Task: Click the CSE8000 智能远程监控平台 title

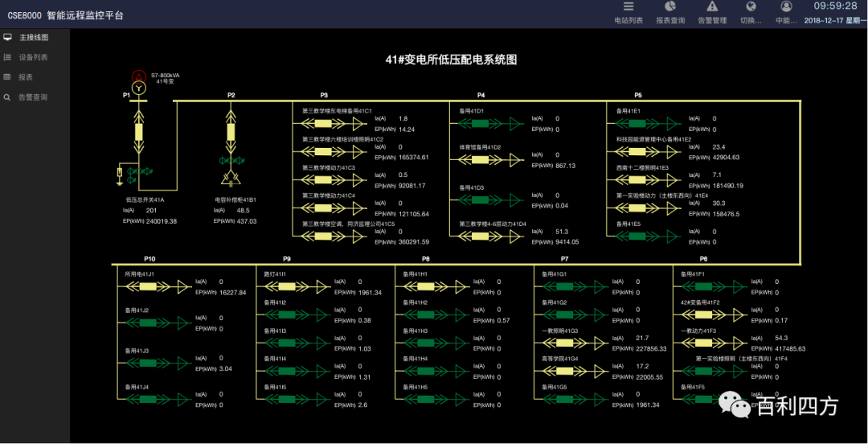Action: 66,15
